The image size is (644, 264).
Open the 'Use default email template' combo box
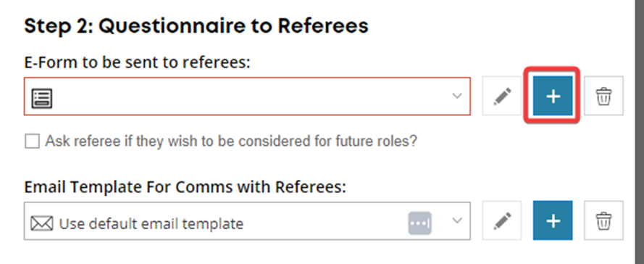(x=247, y=220)
